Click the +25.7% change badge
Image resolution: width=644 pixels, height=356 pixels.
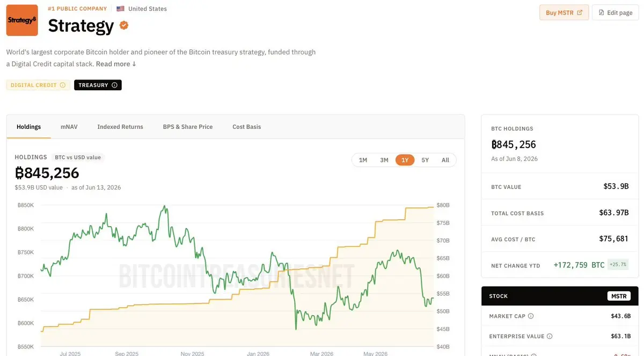point(618,265)
